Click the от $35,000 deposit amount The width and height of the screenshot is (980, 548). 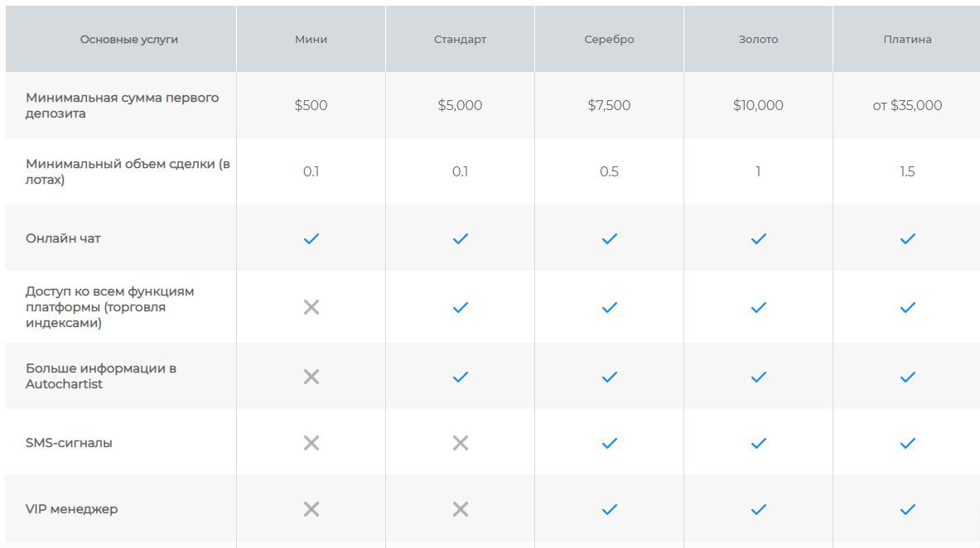(x=907, y=105)
